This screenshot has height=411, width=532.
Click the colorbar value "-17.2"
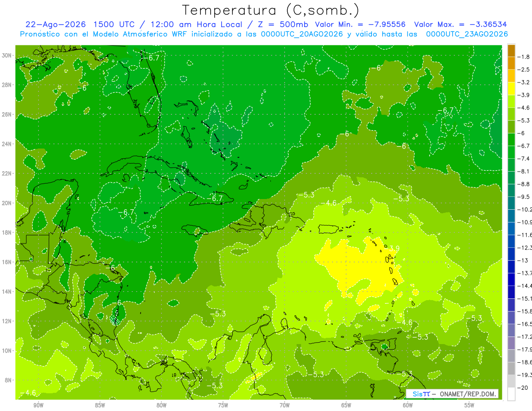[x=525, y=337]
